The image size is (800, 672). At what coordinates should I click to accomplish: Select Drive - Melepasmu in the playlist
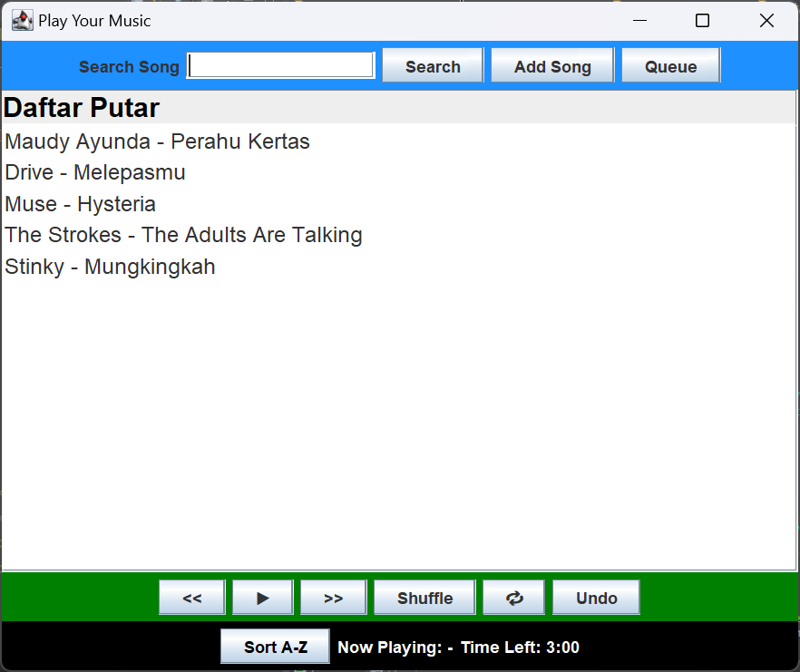click(95, 172)
